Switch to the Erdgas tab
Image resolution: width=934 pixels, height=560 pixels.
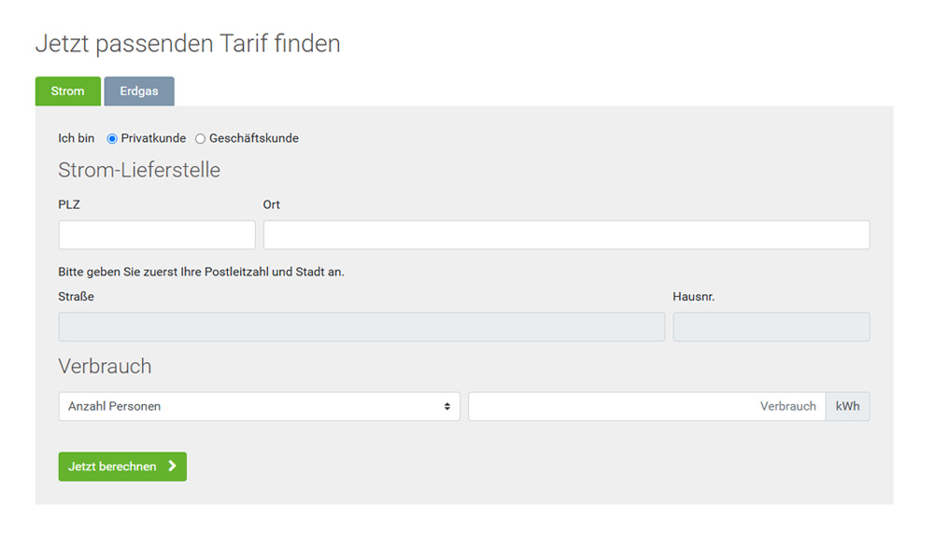139,91
